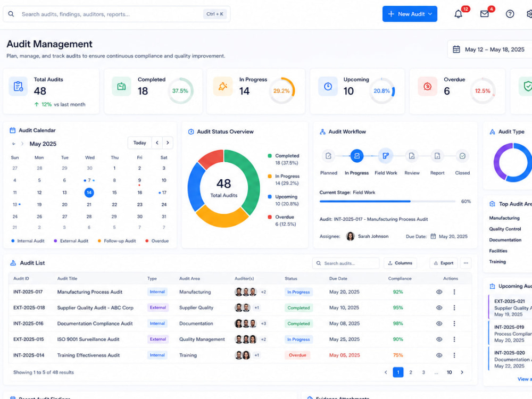View INT-2025-017 audit via eye icon
The width and height of the screenshot is (532, 399).
coord(439,292)
